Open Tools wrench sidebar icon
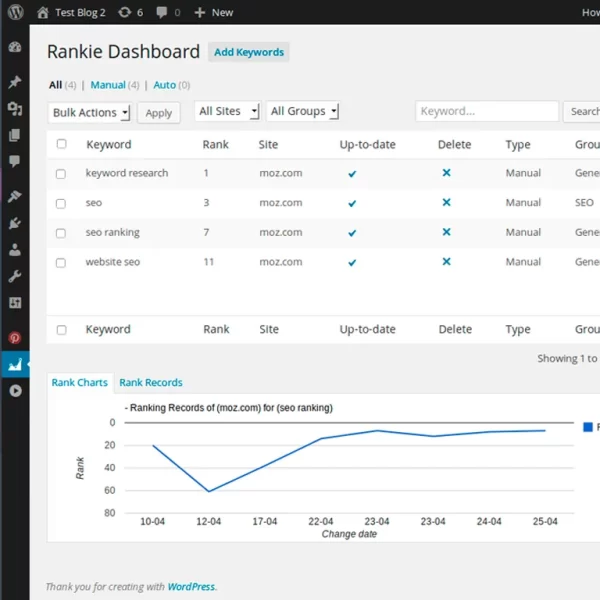The height and width of the screenshot is (600, 600). [15, 276]
